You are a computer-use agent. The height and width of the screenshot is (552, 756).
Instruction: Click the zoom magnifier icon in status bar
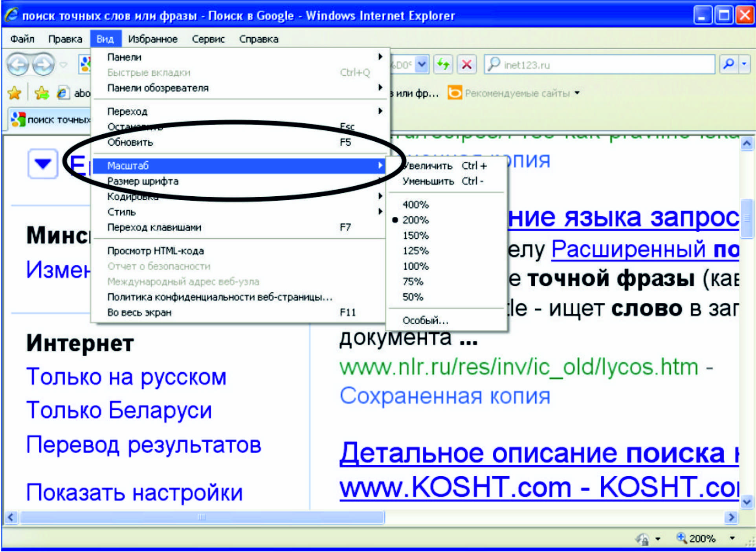pos(681,537)
